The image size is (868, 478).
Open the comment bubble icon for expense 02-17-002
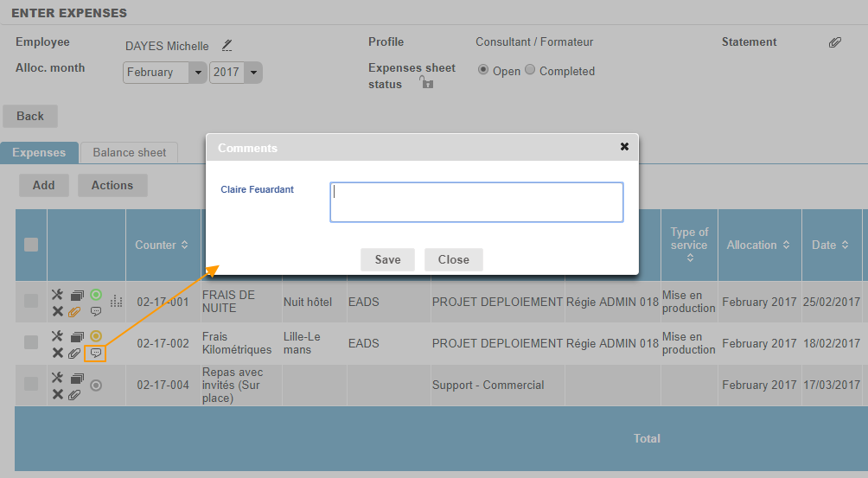pyautogui.click(x=96, y=353)
